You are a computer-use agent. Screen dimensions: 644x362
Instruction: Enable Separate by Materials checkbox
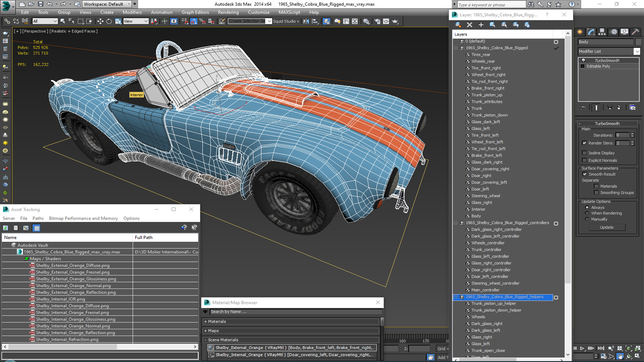click(x=596, y=186)
